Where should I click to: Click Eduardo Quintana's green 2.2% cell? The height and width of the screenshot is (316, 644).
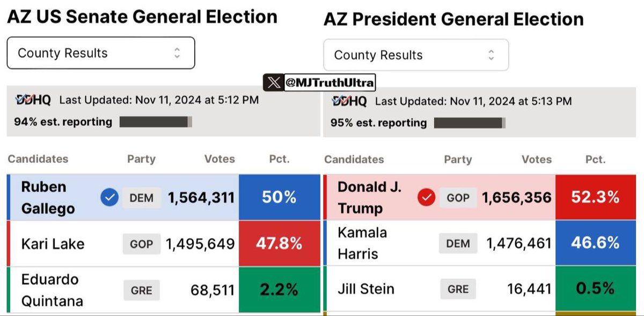click(279, 290)
